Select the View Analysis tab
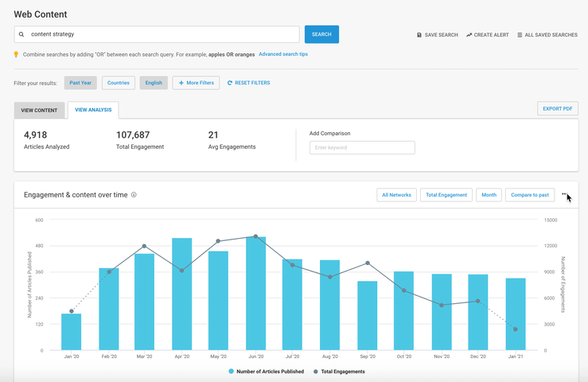 93,110
